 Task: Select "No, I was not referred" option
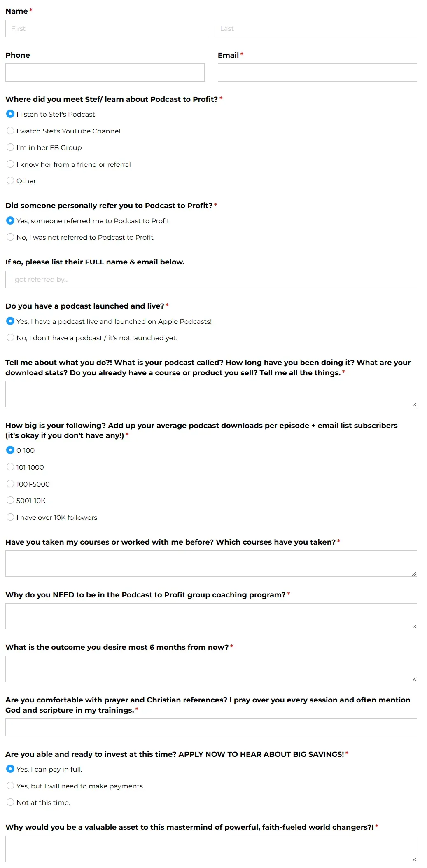click(10, 237)
